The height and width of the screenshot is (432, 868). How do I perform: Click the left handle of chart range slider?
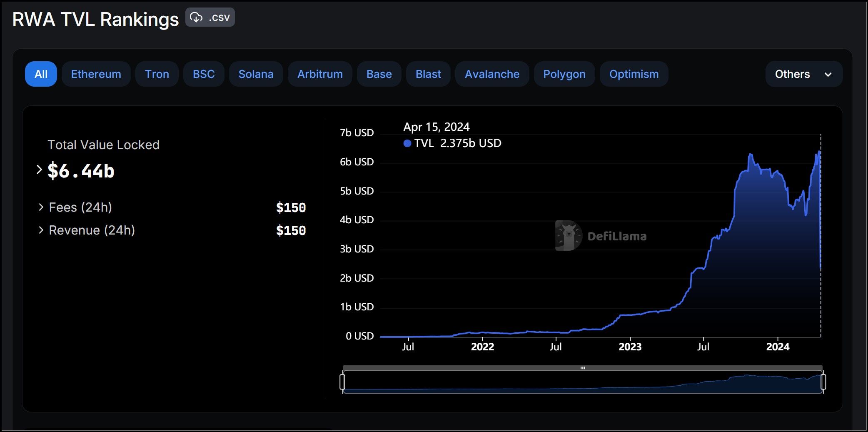[x=342, y=382]
